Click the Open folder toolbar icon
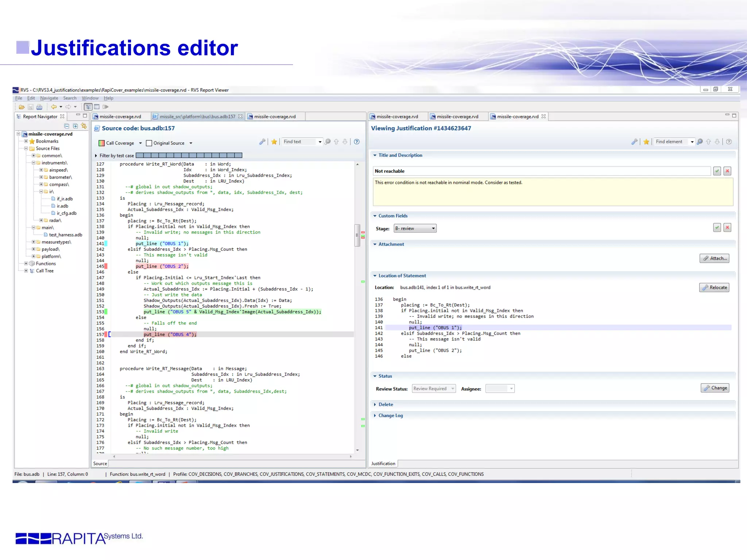Screen dimensions: 747x560 22,107
